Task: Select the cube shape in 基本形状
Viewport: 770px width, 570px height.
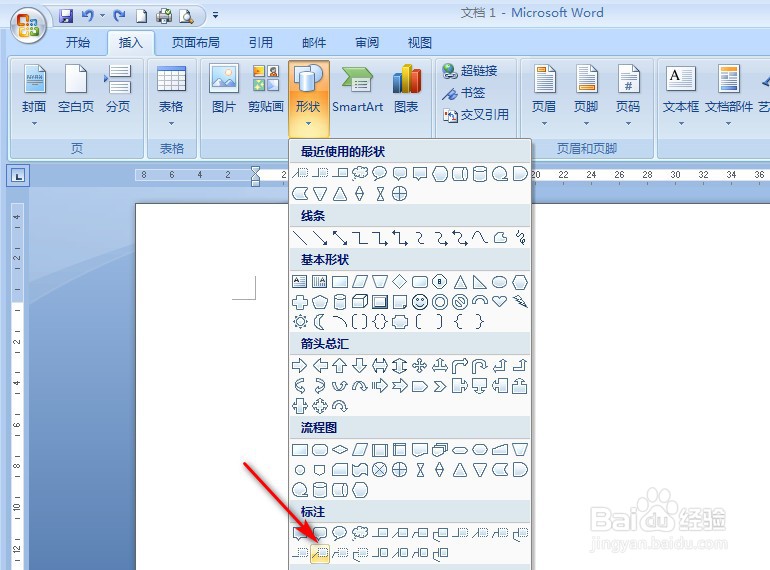Action: (x=360, y=301)
